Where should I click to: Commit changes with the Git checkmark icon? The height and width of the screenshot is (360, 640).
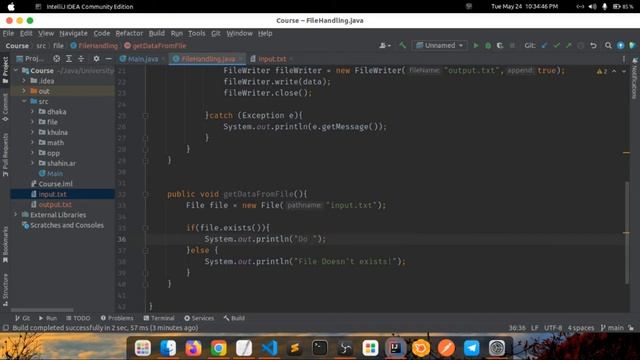tap(556, 46)
